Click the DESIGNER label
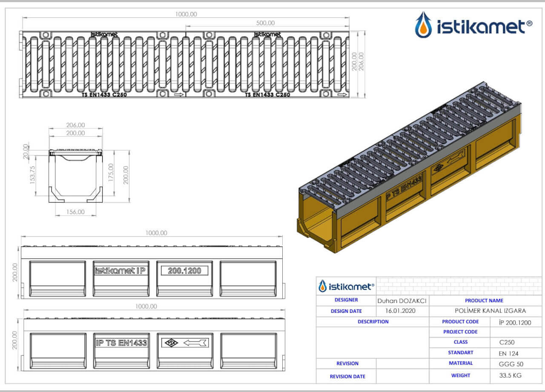The width and height of the screenshot is (545, 392). point(346,300)
